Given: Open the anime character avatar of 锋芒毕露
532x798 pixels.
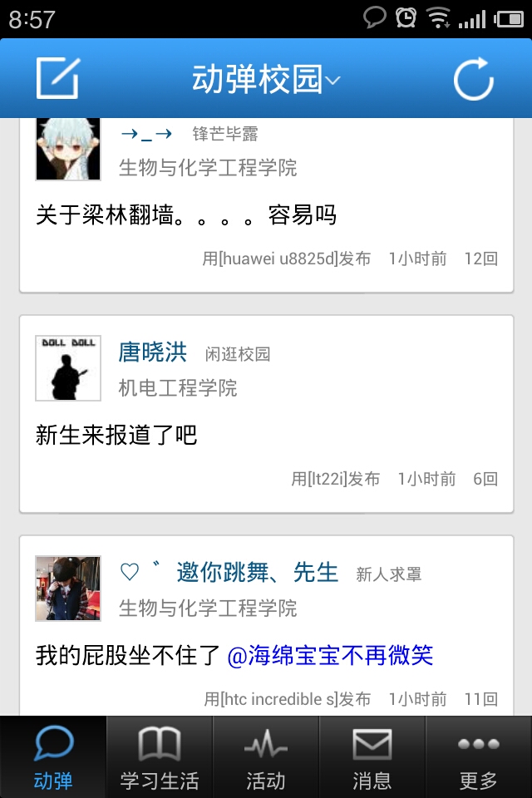Looking at the screenshot, I should click(68, 149).
